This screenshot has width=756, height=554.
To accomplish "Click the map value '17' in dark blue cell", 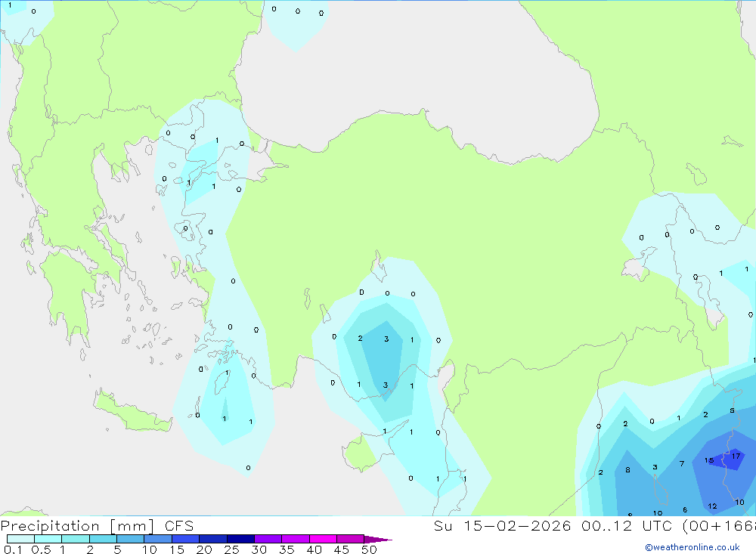I will (x=736, y=456).
